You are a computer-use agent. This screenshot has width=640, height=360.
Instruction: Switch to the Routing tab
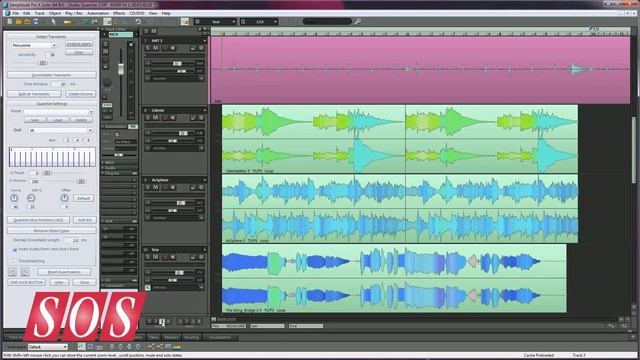191,338
